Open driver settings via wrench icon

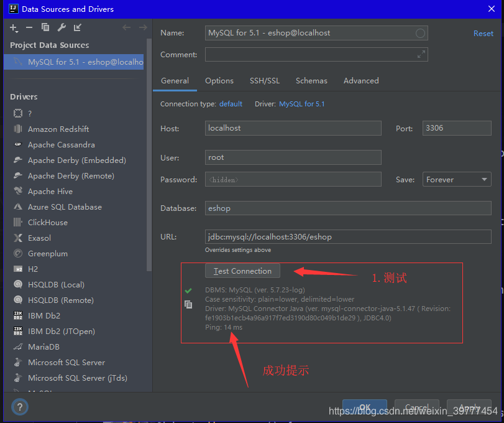[62, 27]
